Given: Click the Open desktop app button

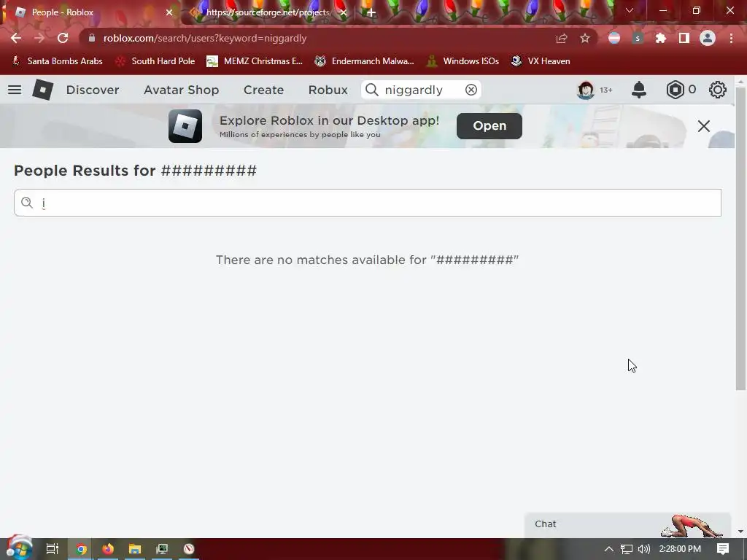Looking at the screenshot, I should pyautogui.click(x=489, y=126).
